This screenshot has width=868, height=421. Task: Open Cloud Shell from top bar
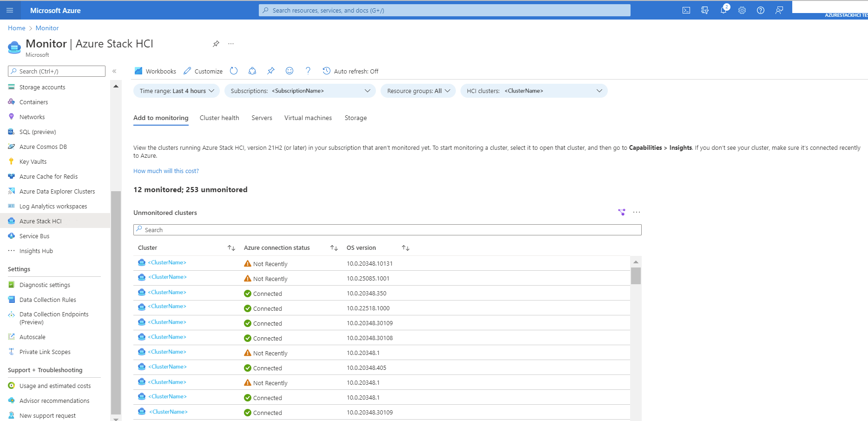pos(686,10)
